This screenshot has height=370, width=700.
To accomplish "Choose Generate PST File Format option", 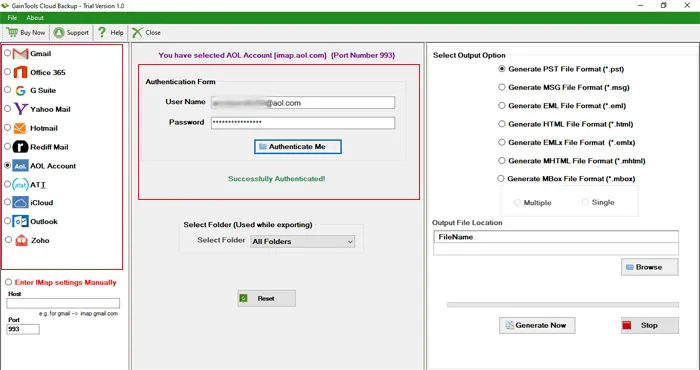I will pyautogui.click(x=502, y=69).
